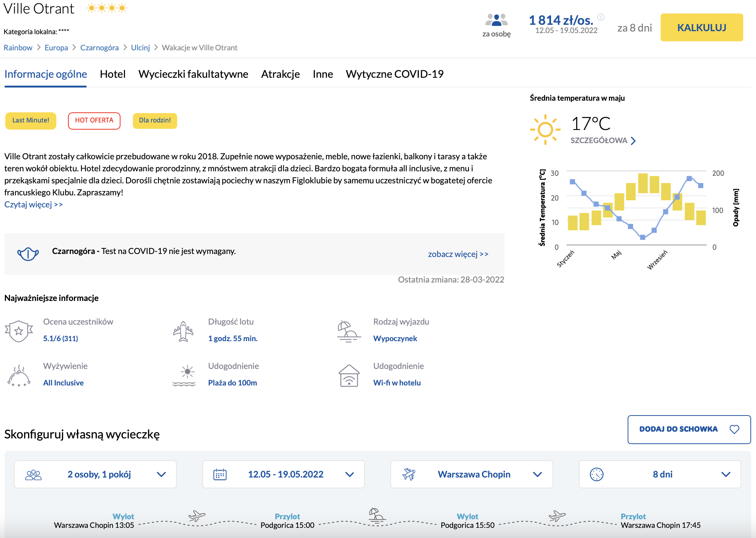Click the 'Ostatnia zmiana: 28-03-2022' text
Image resolution: width=756 pixels, height=538 pixels.
[x=451, y=280]
